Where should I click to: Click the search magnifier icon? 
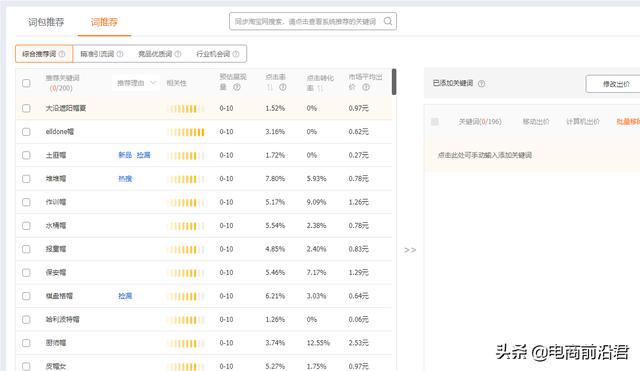[388, 21]
